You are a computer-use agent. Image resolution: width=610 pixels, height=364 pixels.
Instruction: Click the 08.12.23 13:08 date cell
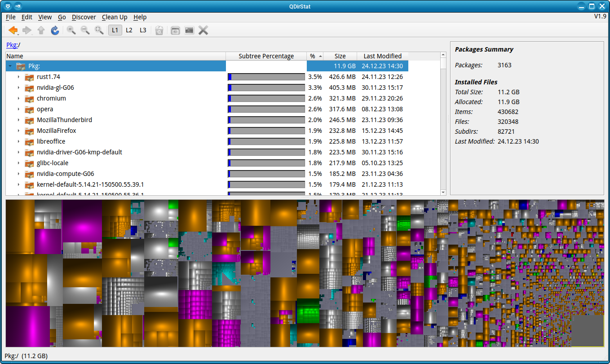382,109
